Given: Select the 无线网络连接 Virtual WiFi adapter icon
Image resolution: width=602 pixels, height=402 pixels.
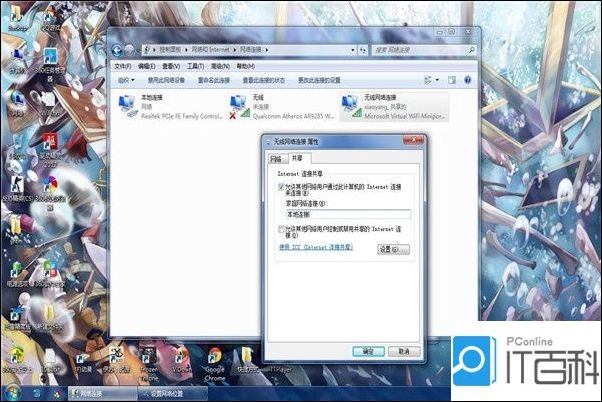Looking at the screenshot, I should click(x=352, y=107).
